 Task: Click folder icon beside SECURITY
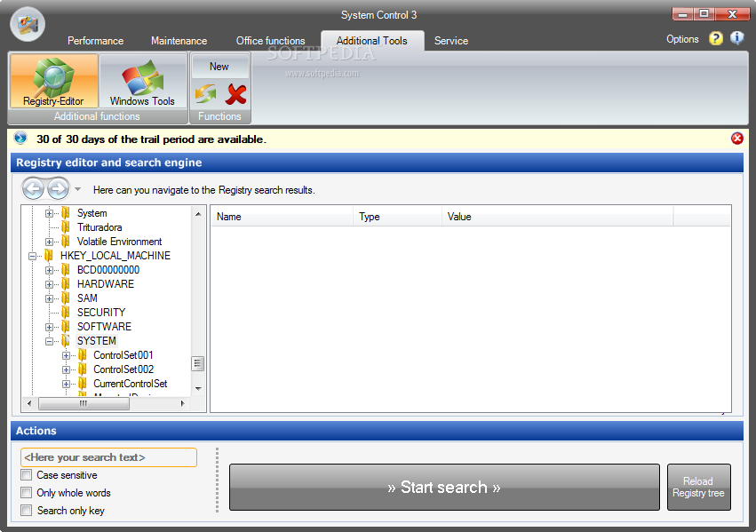[x=66, y=313]
